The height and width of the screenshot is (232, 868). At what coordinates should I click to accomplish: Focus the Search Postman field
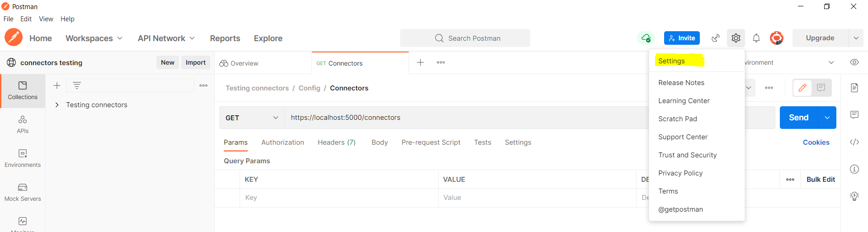(465, 38)
